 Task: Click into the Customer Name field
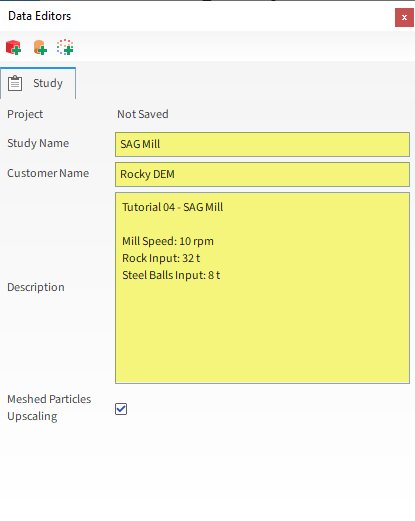pos(262,174)
